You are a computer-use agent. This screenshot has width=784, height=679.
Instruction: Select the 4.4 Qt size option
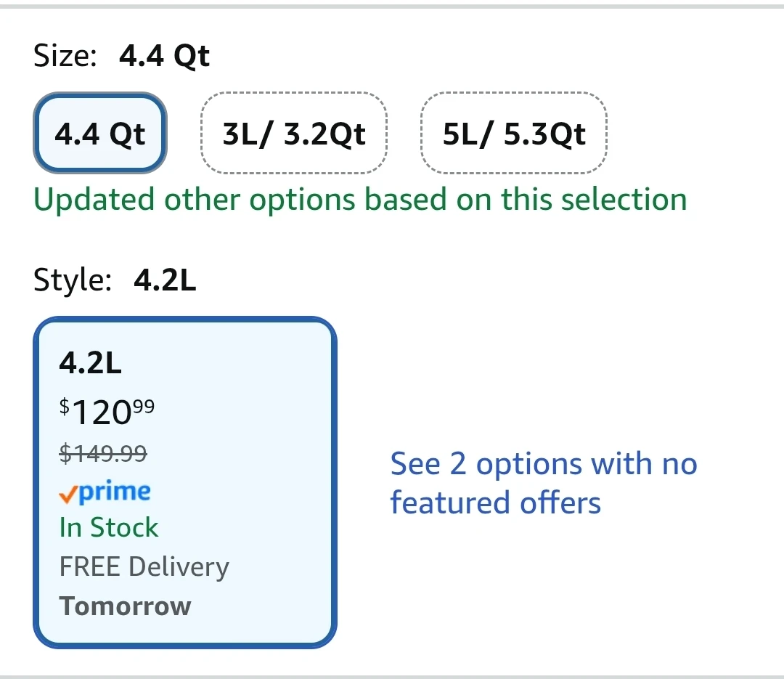100,134
